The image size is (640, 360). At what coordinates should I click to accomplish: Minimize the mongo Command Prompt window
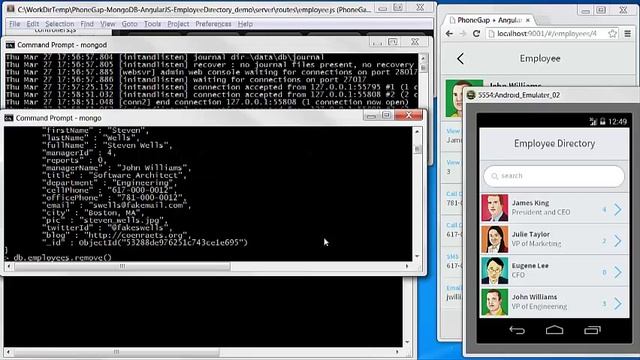coord(371,116)
